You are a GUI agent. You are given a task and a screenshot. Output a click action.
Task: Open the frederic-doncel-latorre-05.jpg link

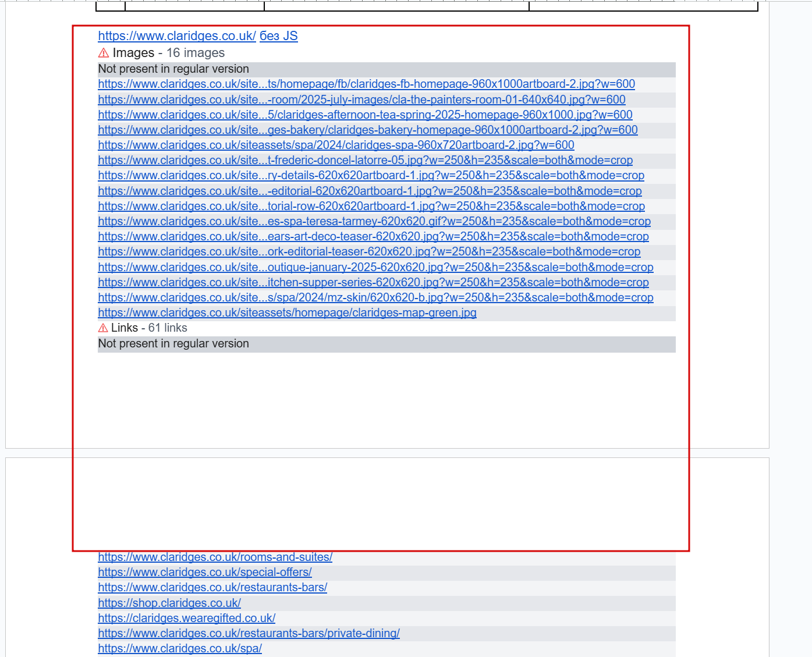(x=365, y=161)
